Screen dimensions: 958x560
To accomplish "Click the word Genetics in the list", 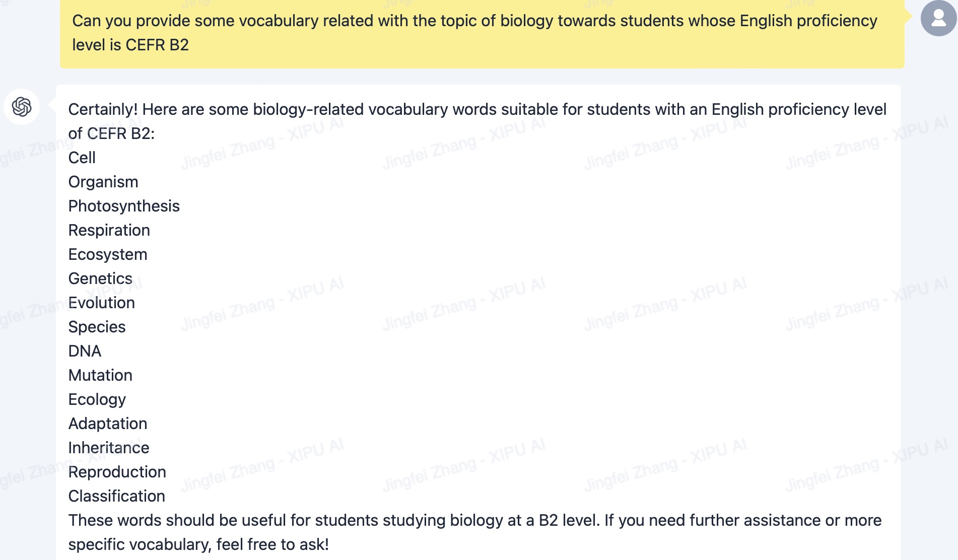I will [100, 278].
